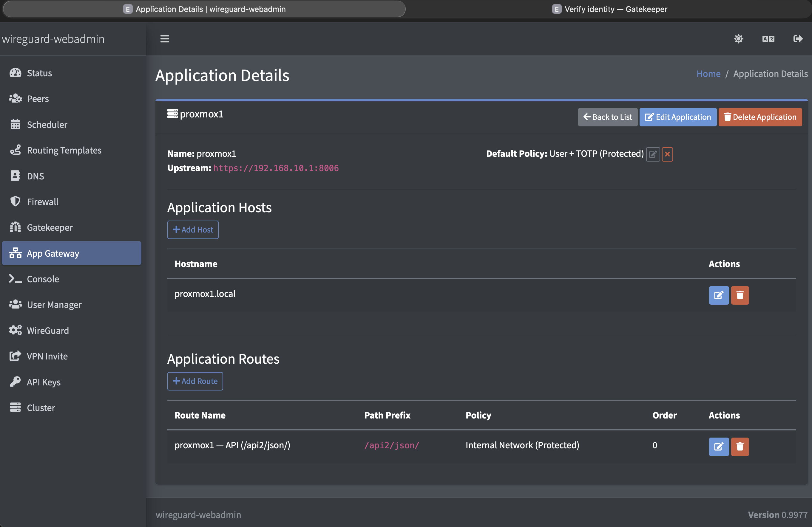Toggle the light/dark theme sun icon

tap(739, 38)
